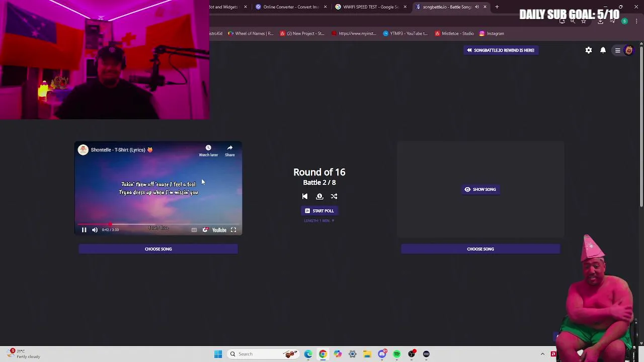
Task: Mute the songbattle.io tab audio
Action: [476, 7]
